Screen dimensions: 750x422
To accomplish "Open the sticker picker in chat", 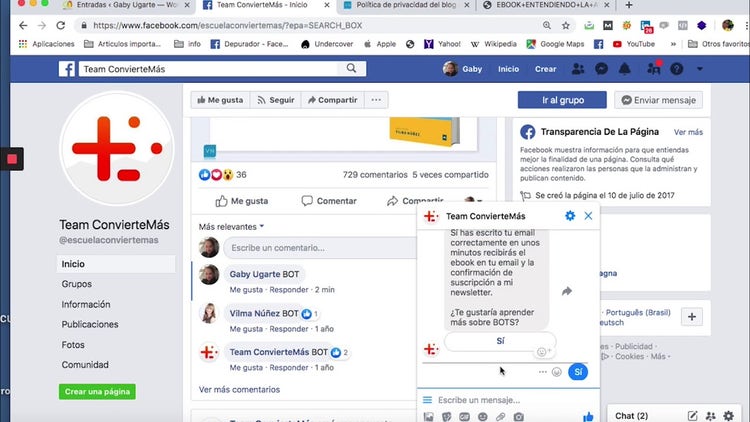I will click(x=446, y=417).
